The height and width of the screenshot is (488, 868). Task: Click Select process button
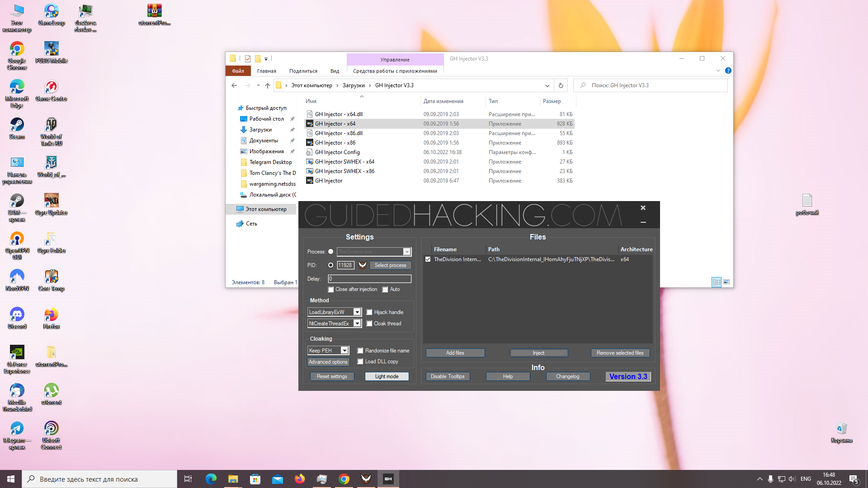coord(391,265)
